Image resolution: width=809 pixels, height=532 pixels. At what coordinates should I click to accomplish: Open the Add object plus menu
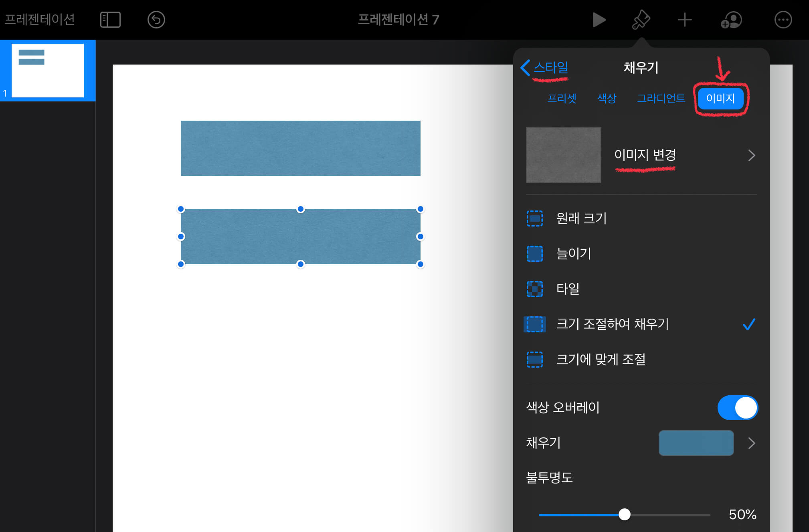[685, 20]
